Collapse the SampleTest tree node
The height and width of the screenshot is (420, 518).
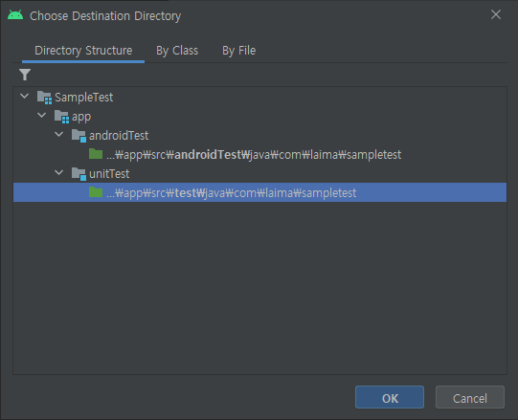coord(25,96)
